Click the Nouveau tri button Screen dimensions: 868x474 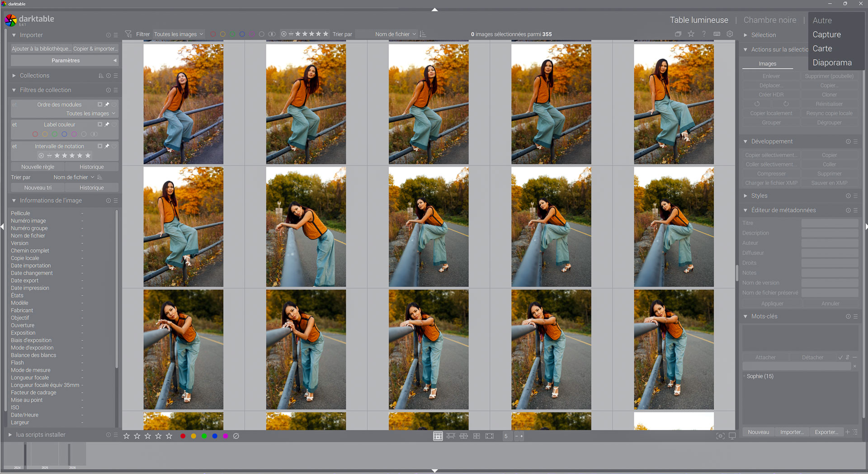point(38,188)
